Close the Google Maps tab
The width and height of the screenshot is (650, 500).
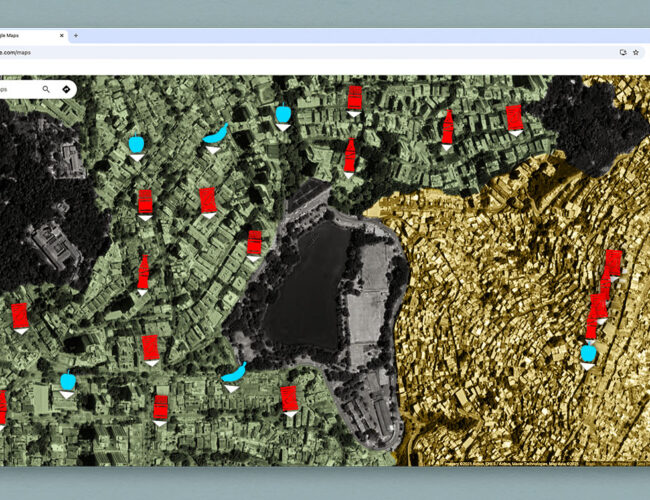62,35
